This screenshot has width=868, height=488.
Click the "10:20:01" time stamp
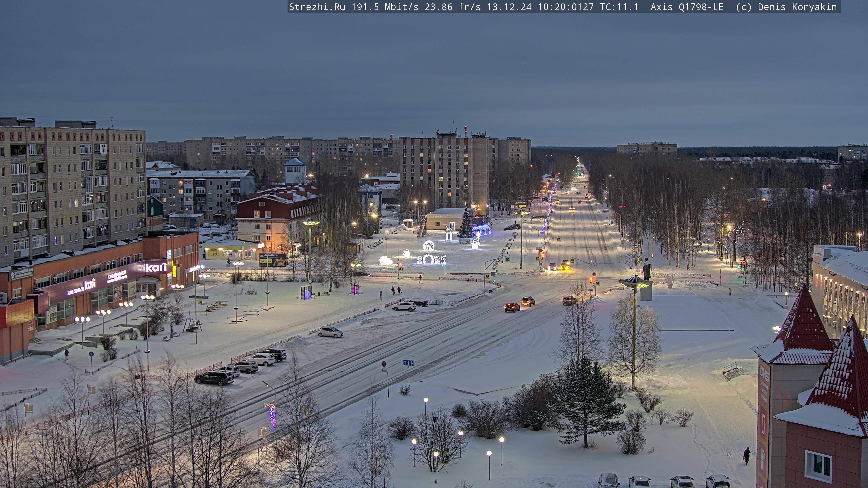pyautogui.click(x=560, y=7)
